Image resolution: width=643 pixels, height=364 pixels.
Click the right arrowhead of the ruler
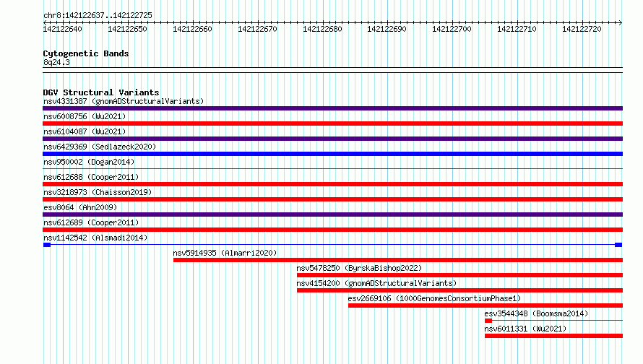[621, 22]
